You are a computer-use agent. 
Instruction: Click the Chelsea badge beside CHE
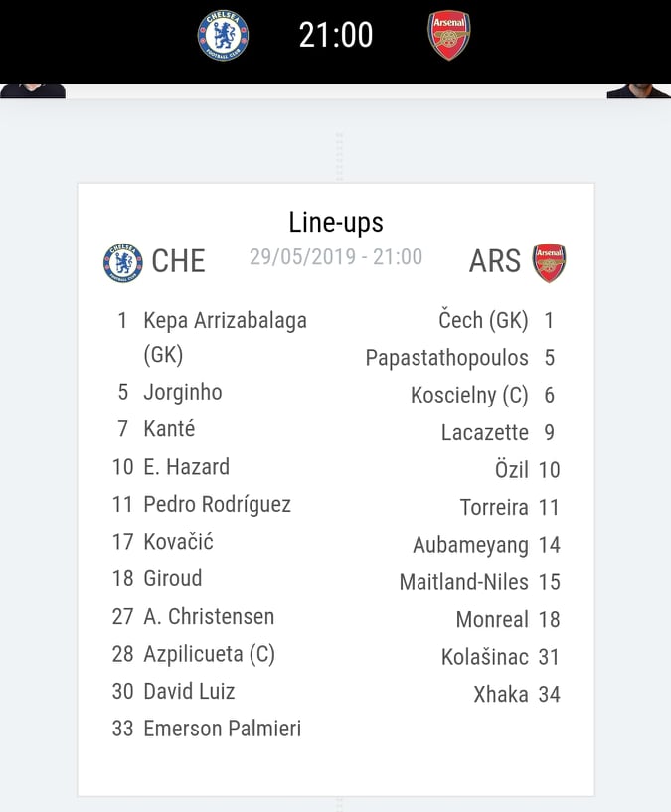click(123, 262)
